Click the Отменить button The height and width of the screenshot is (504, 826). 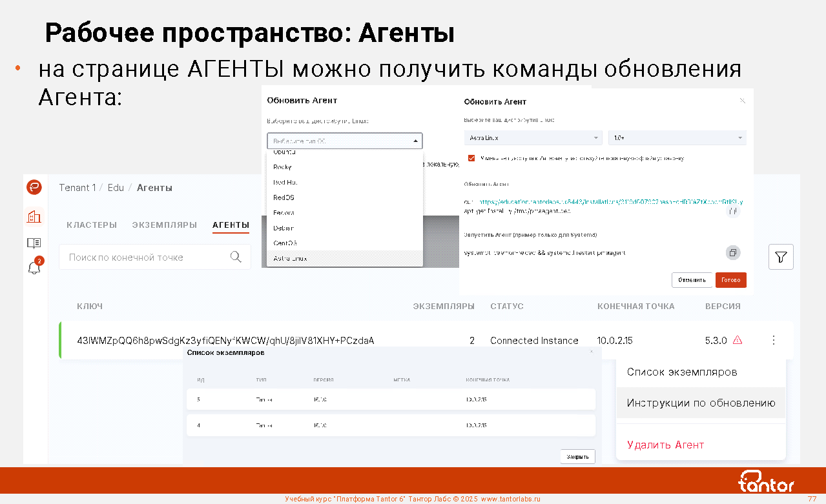point(692,280)
